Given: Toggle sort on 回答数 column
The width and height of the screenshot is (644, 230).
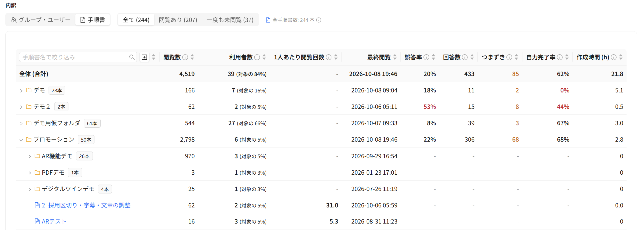Looking at the screenshot, I should click(x=472, y=57).
